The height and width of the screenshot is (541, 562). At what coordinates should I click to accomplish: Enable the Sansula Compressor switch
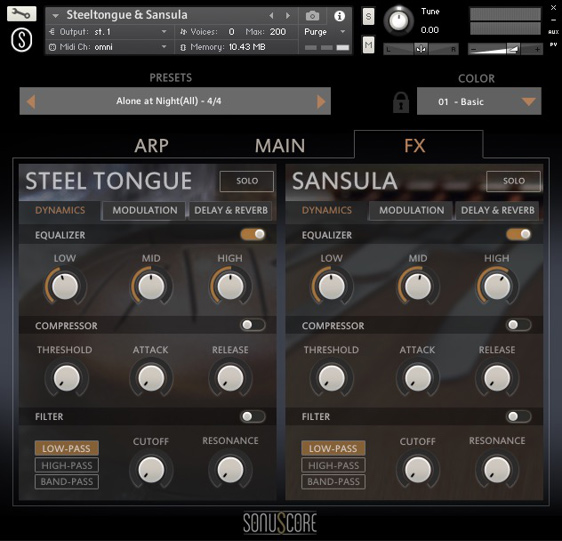click(x=519, y=325)
